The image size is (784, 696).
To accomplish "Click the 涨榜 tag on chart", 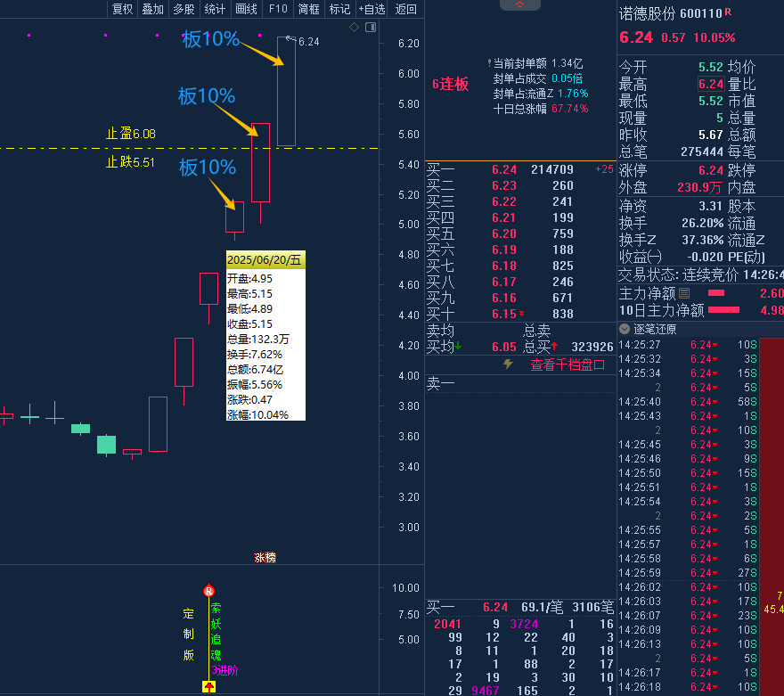I will [265, 558].
